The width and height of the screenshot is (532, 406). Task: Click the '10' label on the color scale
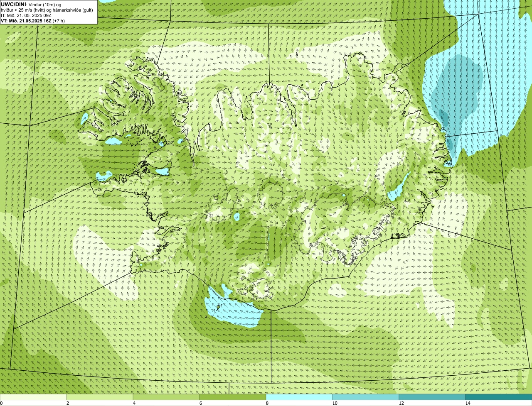pos(335,403)
